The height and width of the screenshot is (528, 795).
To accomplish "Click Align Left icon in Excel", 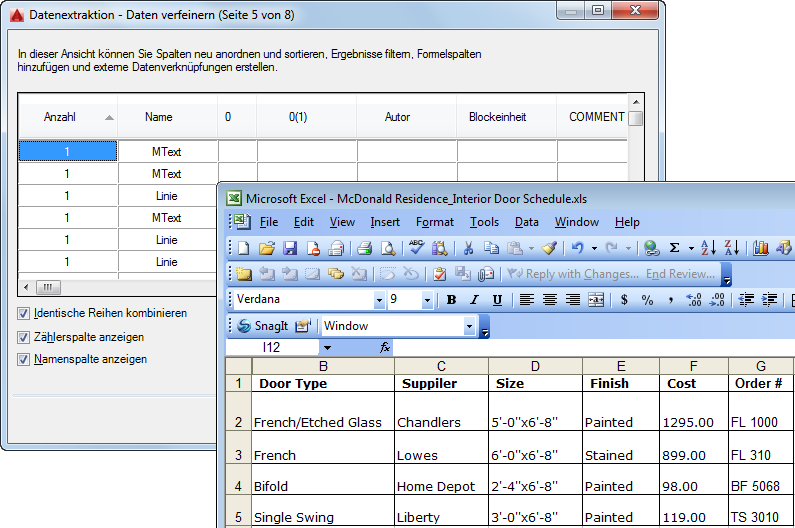I will coord(527,300).
